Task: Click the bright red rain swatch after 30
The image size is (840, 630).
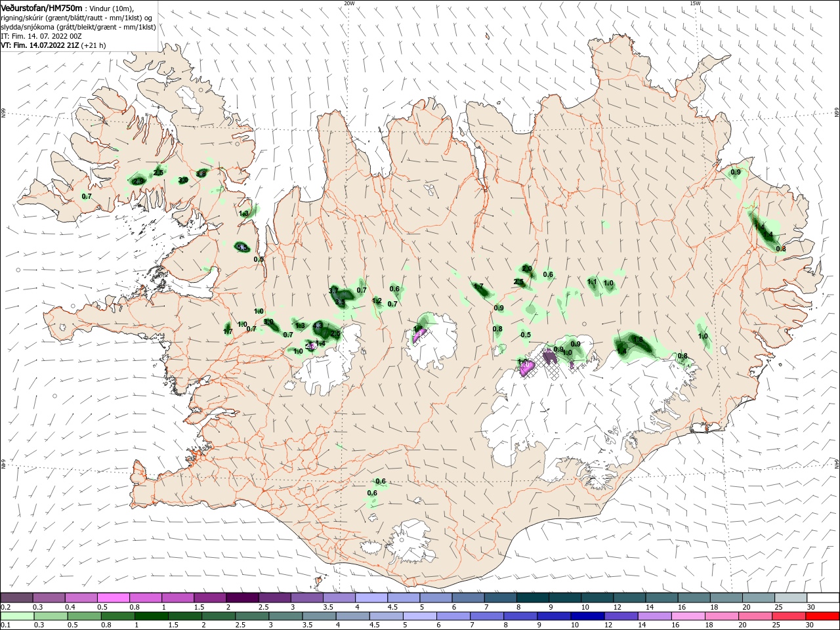Action: 823,616
